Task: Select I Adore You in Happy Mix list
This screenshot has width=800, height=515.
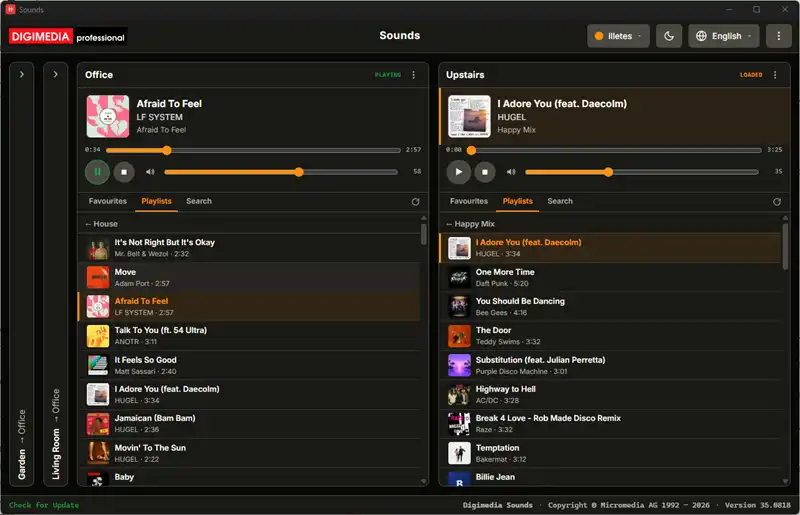Action: coord(610,248)
